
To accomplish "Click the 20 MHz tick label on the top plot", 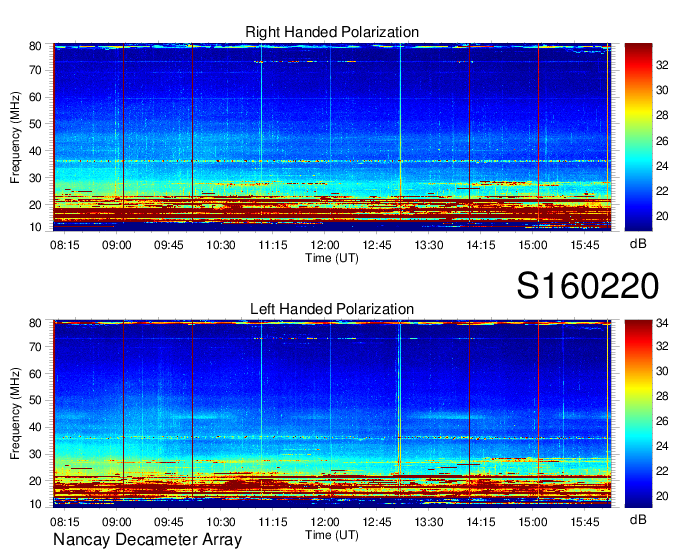I will coord(35,205).
